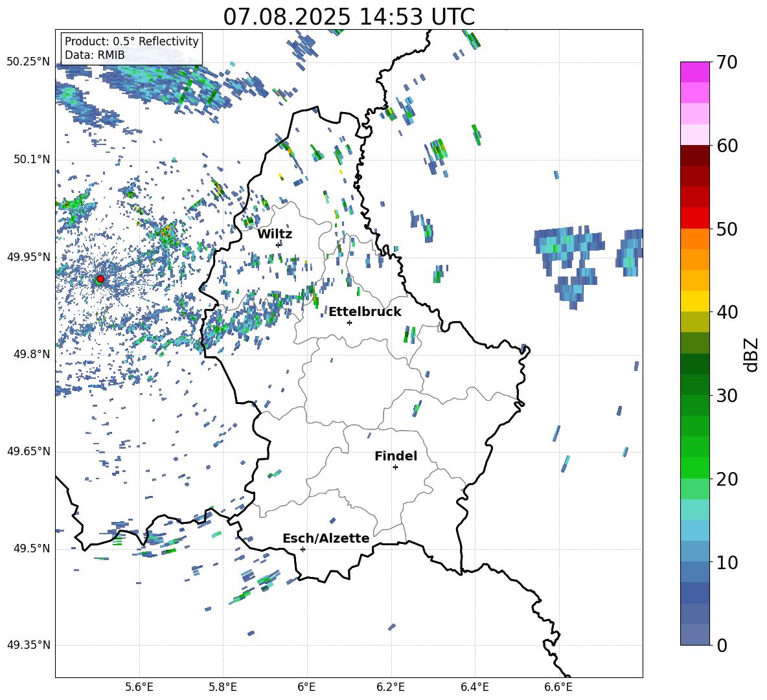Screen dimensions: 767x700
Task: Click the longitude label 5.6°E
Action: pos(139,688)
